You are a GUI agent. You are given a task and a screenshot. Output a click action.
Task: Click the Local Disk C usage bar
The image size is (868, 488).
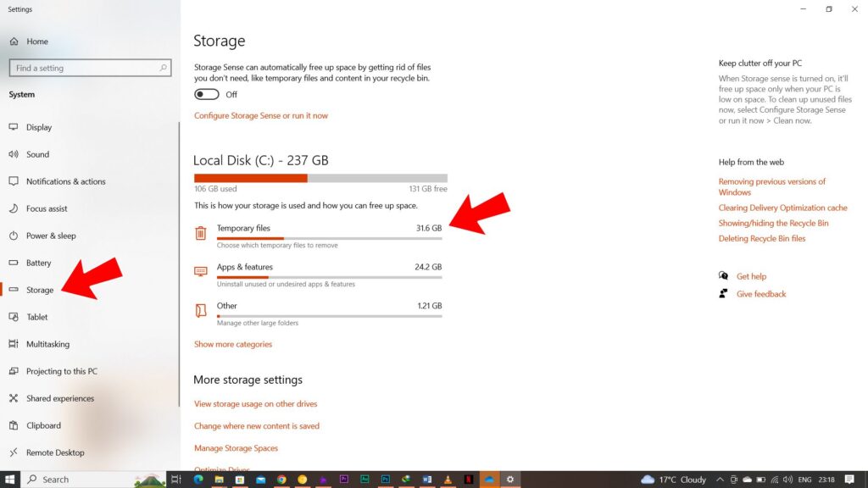pyautogui.click(x=320, y=178)
